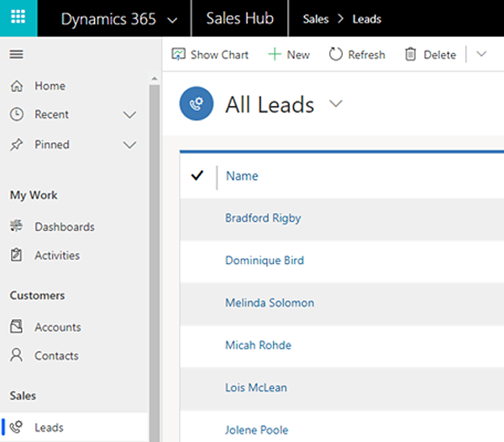Open the Lois McLean lead

pos(256,387)
